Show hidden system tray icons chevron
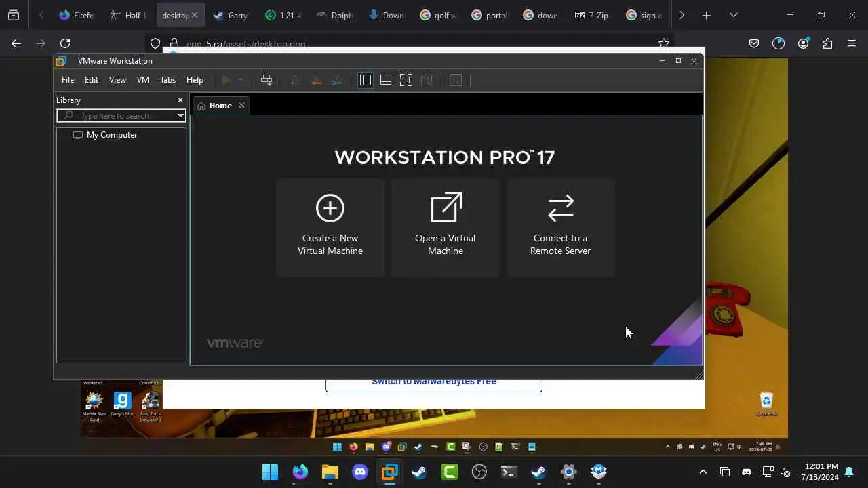Screen dimensions: 868x488 [x=703, y=472]
